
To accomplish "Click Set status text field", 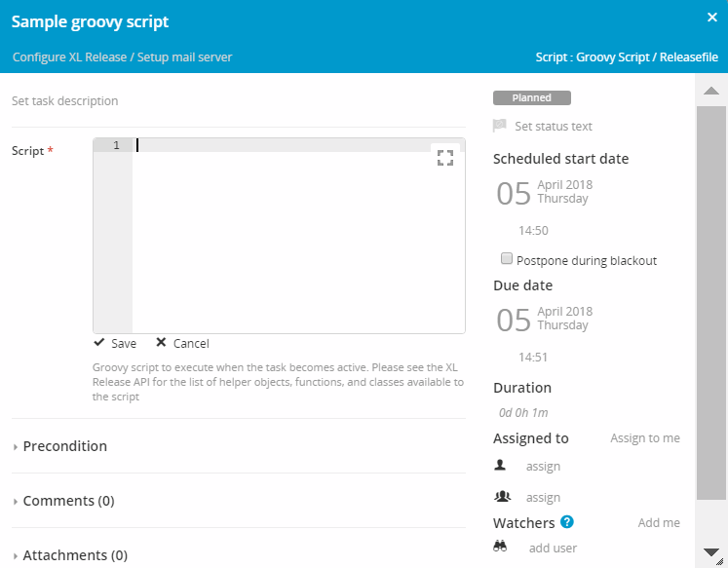I will pos(554,127).
